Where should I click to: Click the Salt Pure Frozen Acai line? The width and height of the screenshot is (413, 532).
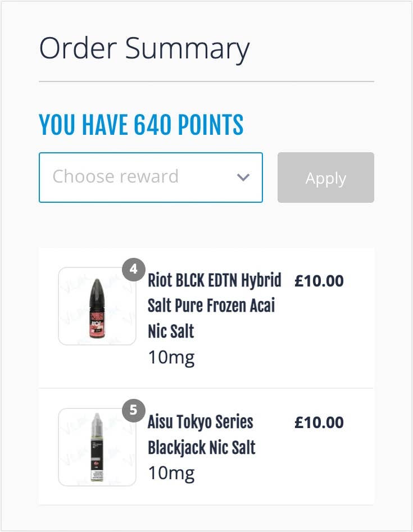(x=211, y=306)
